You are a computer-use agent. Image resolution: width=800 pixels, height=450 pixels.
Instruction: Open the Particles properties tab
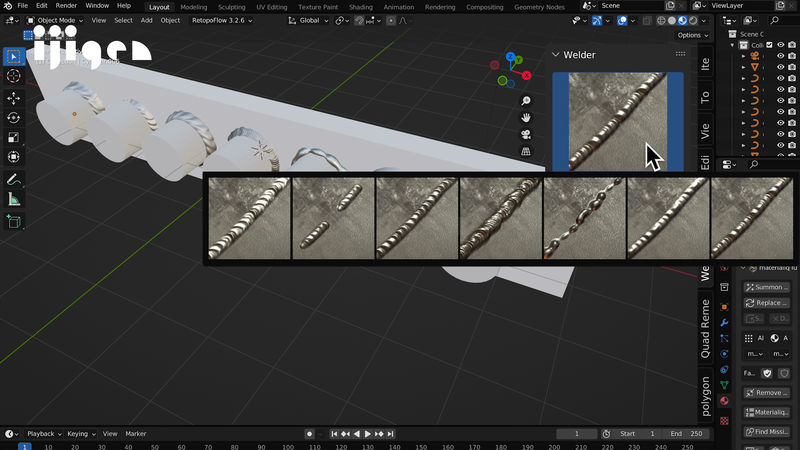coord(724,338)
